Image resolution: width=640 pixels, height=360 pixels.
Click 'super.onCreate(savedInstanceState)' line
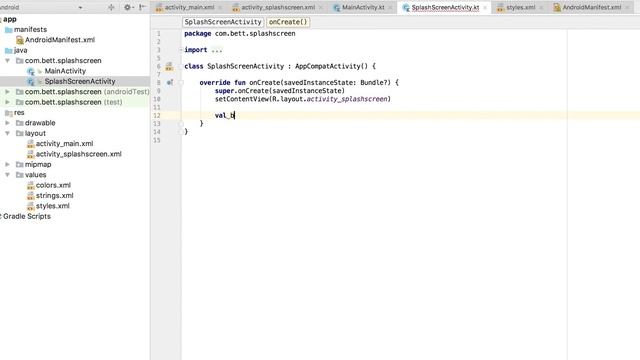(280, 91)
